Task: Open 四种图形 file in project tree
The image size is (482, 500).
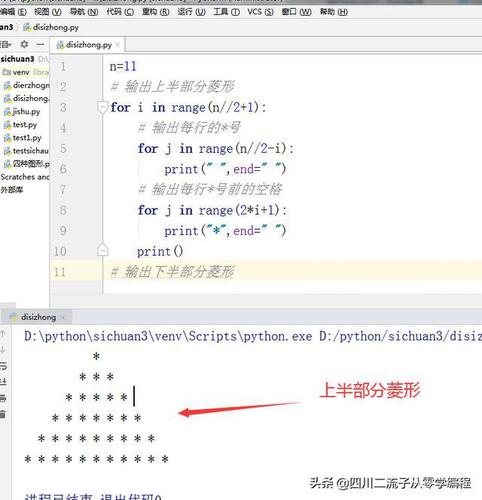Action: point(27,164)
